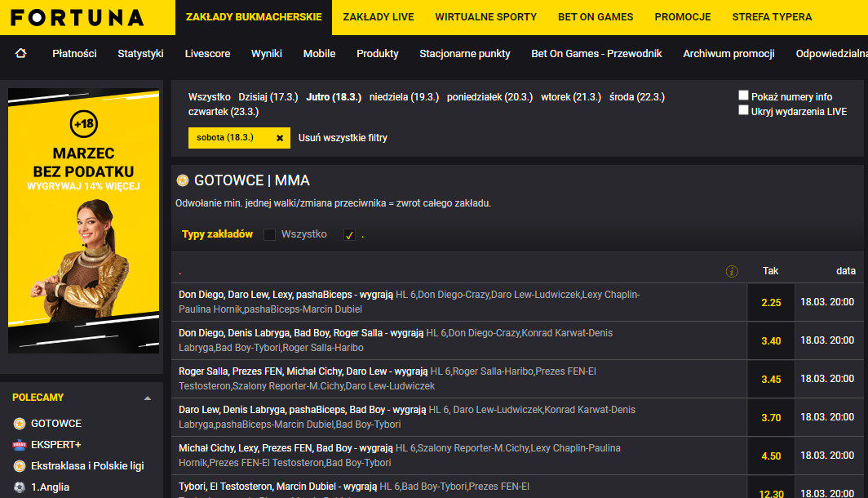Viewport: 868px width, 498px height.
Task: Tick the Ukryj wydarzenia LIVE checkbox
Action: click(x=743, y=110)
